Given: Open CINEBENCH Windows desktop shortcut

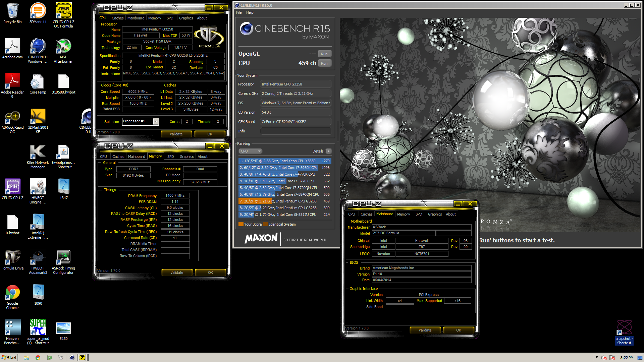Looking at the screenshot, I should [x=38, y=50].
